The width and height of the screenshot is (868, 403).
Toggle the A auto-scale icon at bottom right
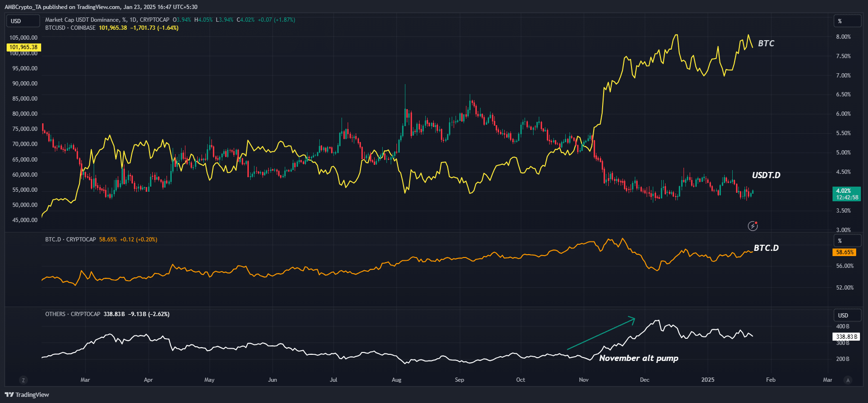click(x=848, y=380)
